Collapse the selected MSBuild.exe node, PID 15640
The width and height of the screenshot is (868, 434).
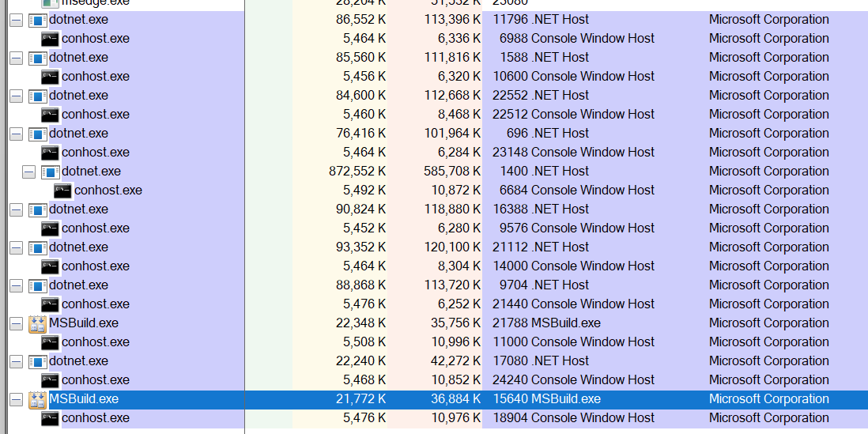[x=16, y=399]
